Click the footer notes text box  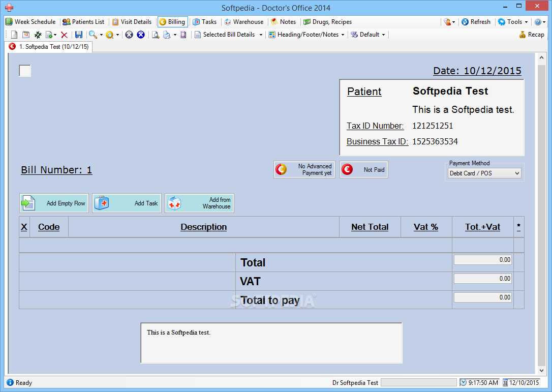271,343
